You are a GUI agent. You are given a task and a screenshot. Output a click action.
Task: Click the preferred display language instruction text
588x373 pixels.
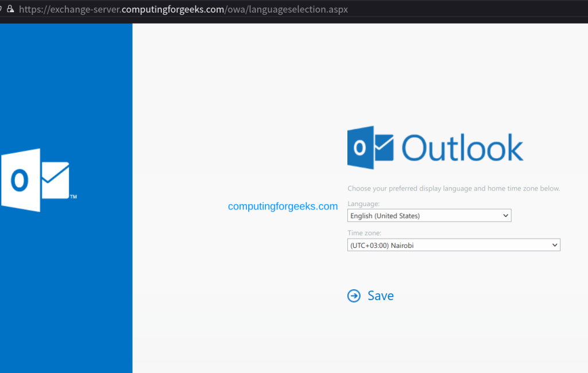pos(453,188)
